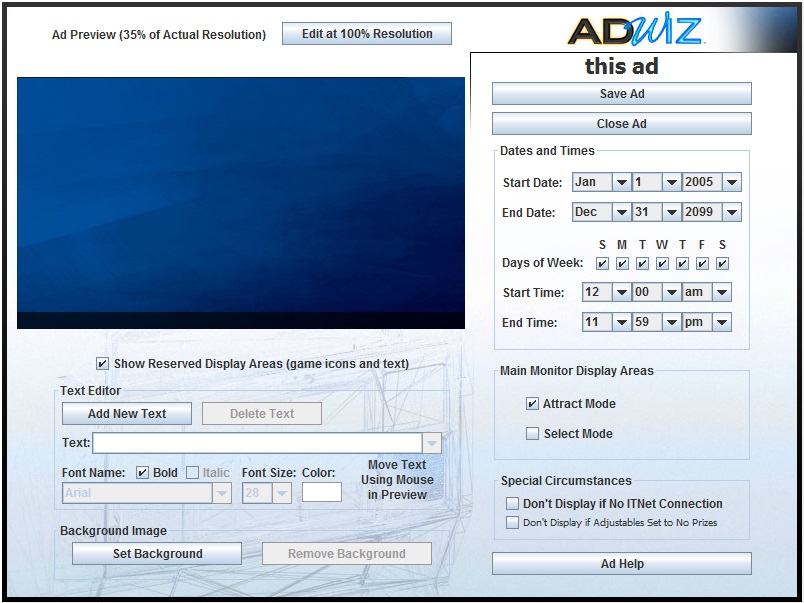Image resolution: width=804 pixels, height=603 pixels.
Task: Open the Start Time hour dropdown
Action: pyautogui.click(x=621, y=292)
